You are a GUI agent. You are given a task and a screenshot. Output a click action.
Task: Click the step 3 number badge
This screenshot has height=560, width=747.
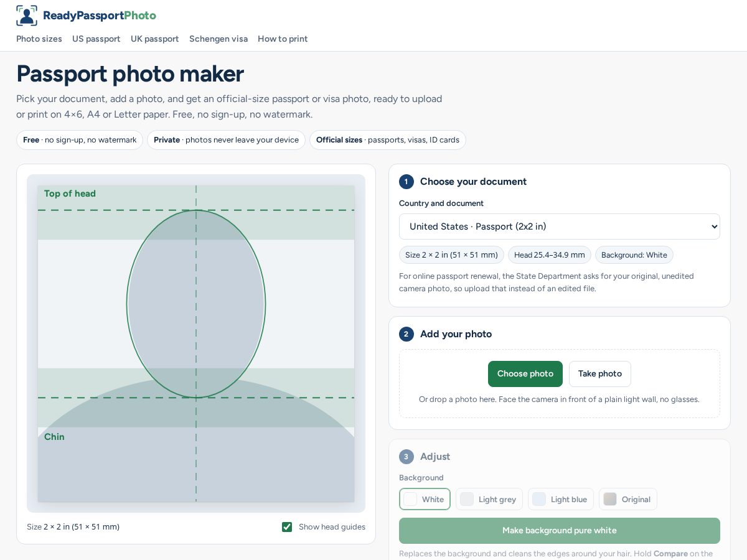(406, 457)
